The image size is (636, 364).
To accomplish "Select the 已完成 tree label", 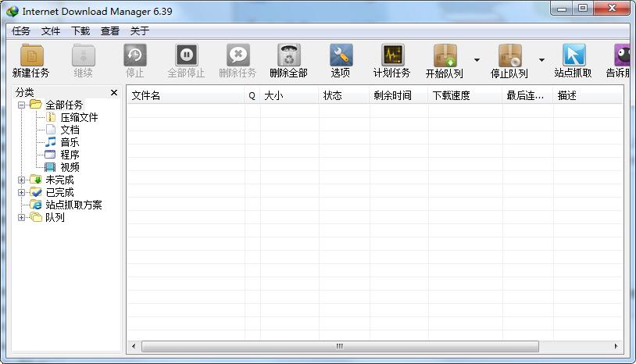I will click(x=59, y=192).
